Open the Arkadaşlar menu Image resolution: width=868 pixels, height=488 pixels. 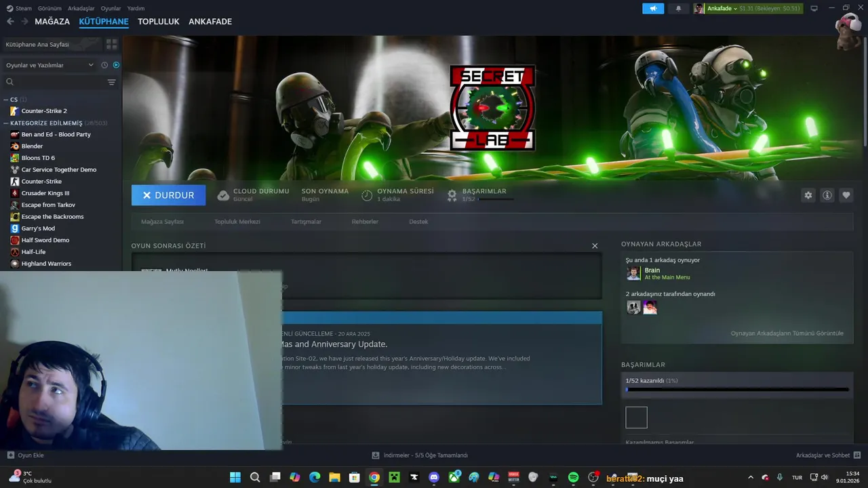pos(81,8)
